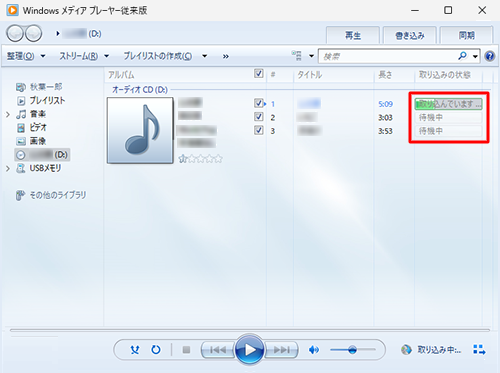
Task: Maximize the Windows Media Player window
Action: (x=448, y=10)
